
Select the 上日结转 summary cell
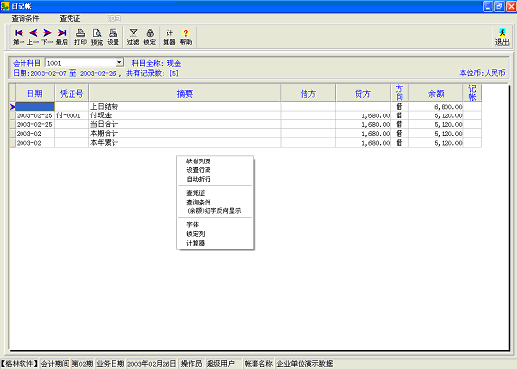click(x=185, y=107)
